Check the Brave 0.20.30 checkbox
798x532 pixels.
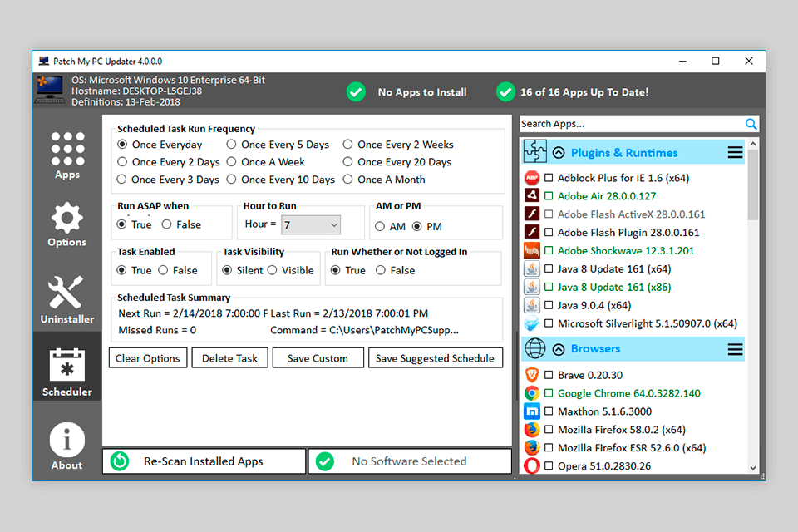click(x=549, y=375)
